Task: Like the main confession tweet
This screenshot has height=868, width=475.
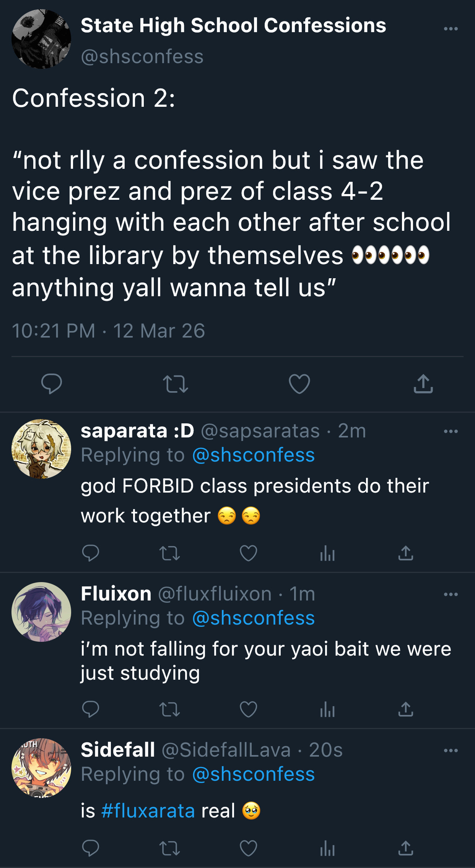Action: coord(299,384)
